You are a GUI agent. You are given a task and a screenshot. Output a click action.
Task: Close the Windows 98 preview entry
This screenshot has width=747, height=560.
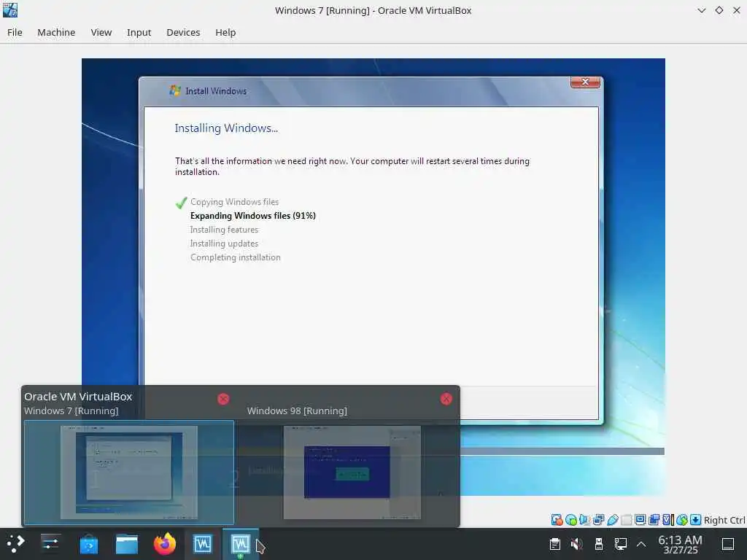click(x=446, y=399)
